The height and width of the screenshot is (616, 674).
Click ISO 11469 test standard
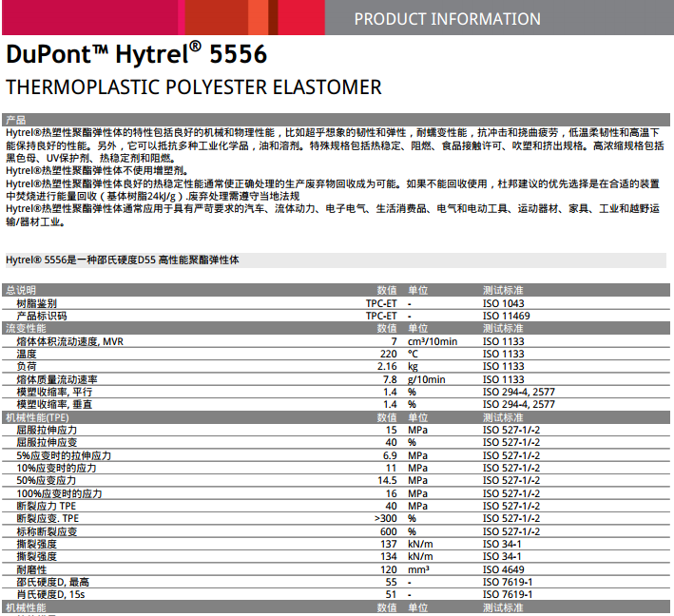[506, 316]
